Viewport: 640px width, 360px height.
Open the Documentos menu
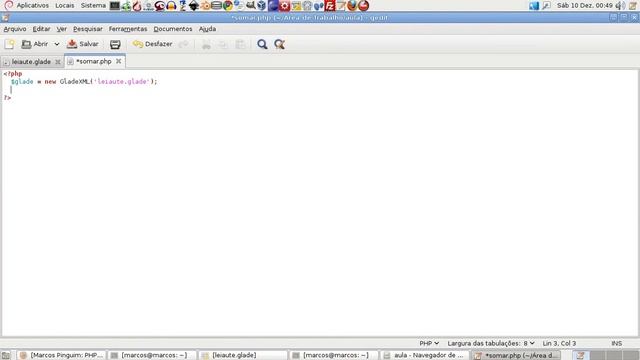click(173, 29)
